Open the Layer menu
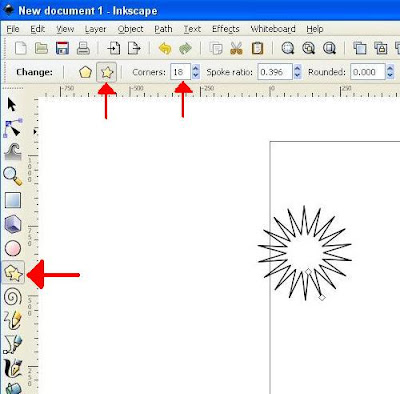This screenshot has height=394, width=400. coord(95,29)
